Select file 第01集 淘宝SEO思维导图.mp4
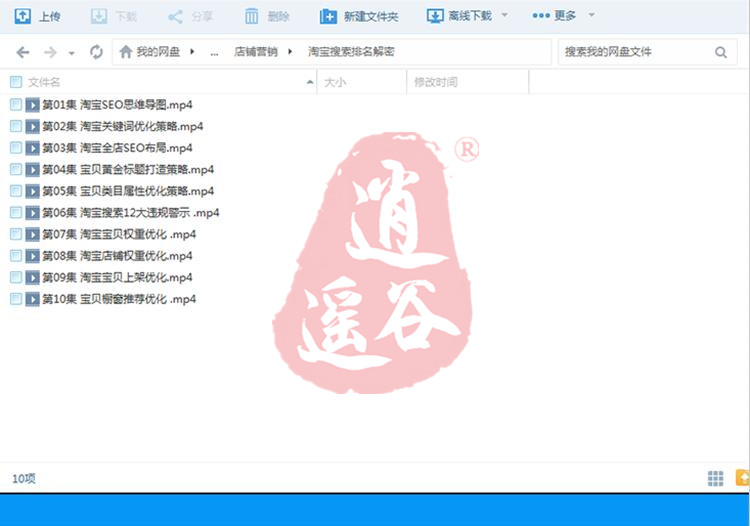 [x=117, y=105]
